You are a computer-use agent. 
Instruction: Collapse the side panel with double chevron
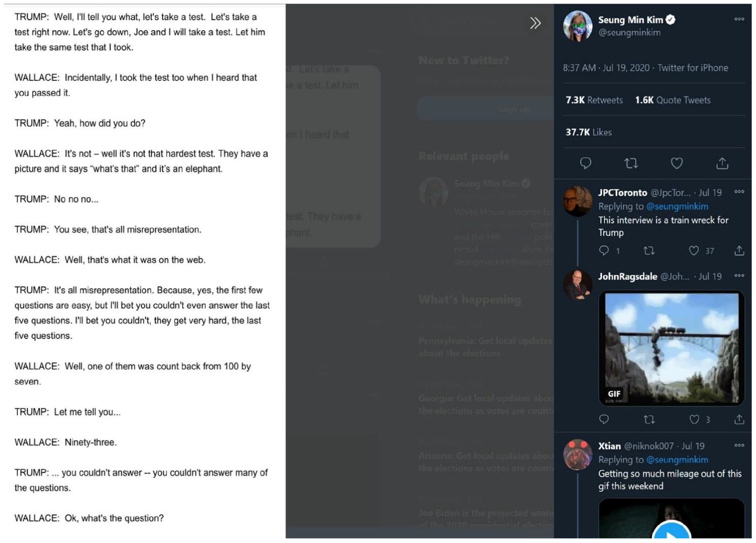coord(535,23)
